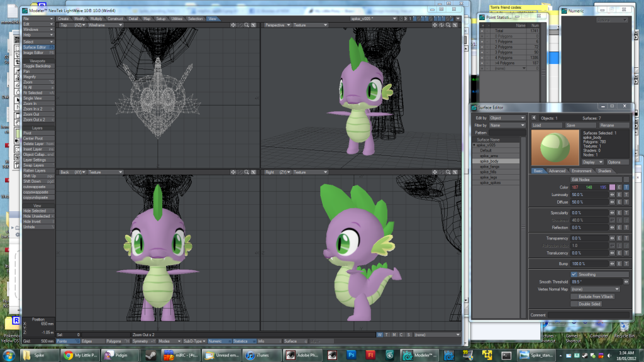The image size is (644, 362).
Task: Click the magnify icon in Back viewport header
Action: point(247,172)
